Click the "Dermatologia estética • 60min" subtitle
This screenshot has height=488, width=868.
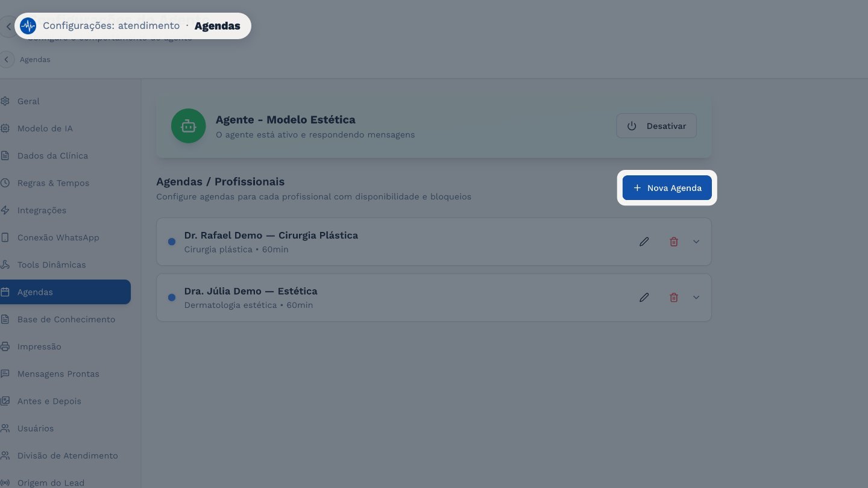(248, 305)
